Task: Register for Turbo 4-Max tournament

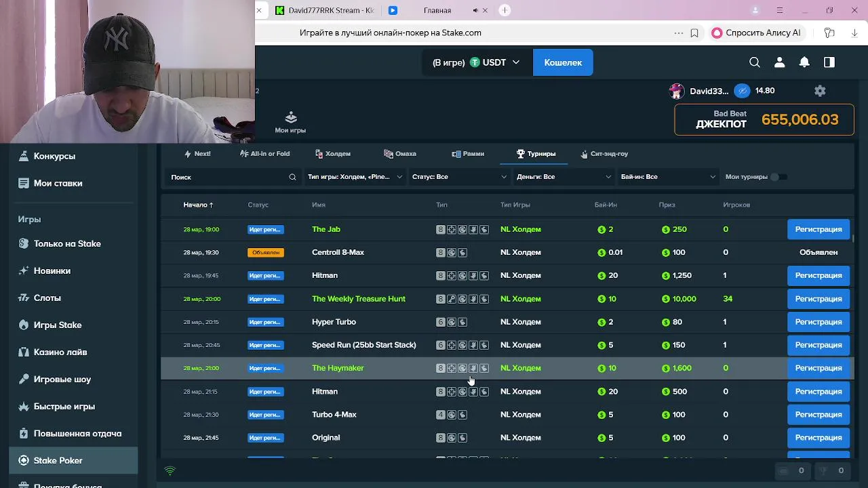Action: point(818,414)
